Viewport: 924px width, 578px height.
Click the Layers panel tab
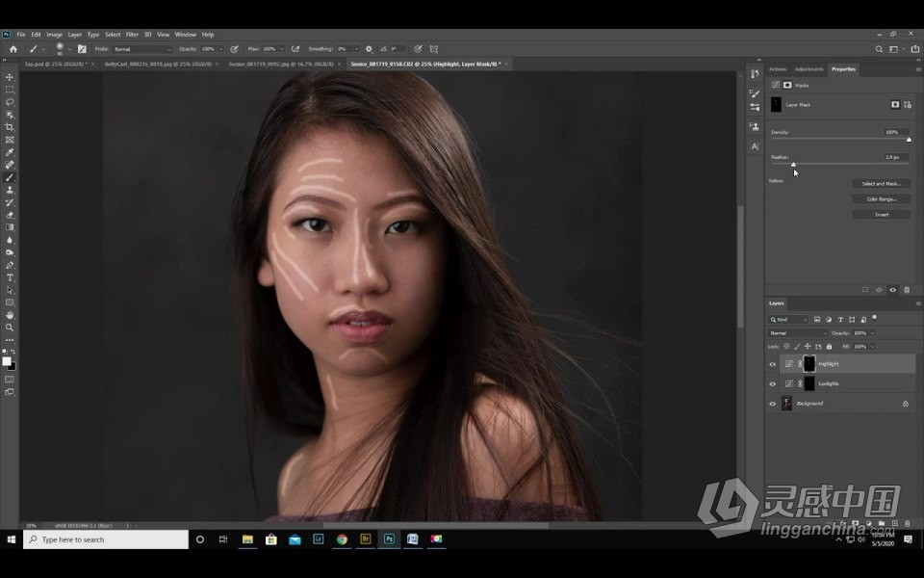[x=777, y=303]
